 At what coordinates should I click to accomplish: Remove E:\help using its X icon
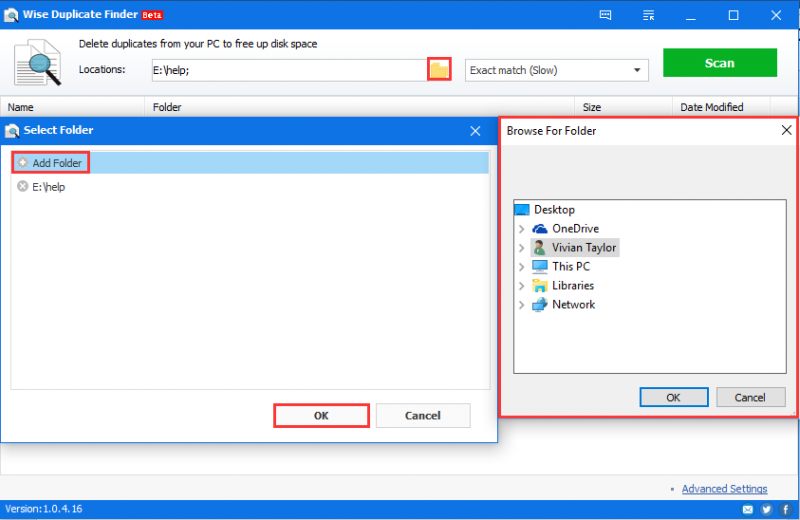coord(22,186)
